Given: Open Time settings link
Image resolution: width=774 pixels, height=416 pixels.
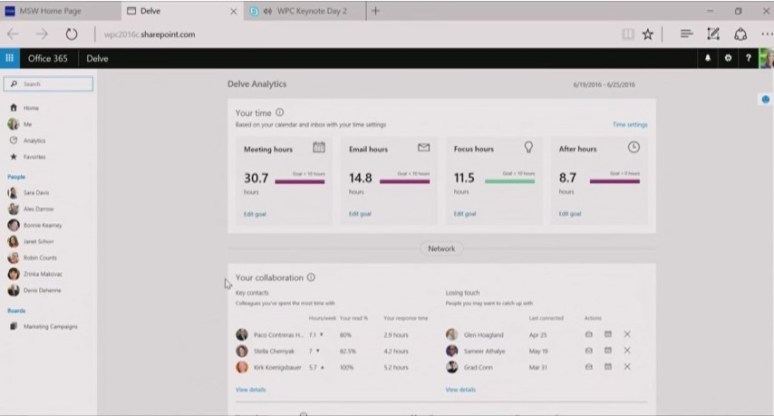Looking at the screenshot, I should [630, 124].
